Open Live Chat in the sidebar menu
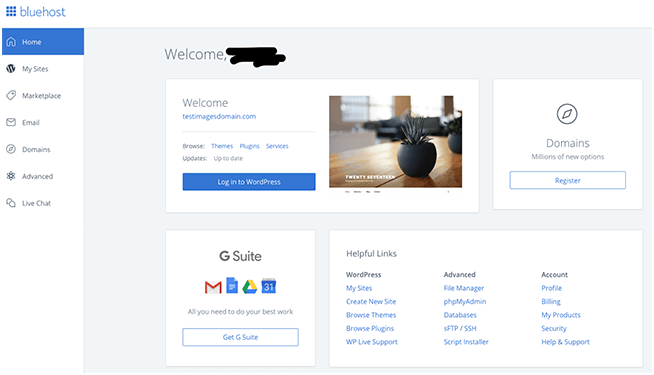 point(43,203)
